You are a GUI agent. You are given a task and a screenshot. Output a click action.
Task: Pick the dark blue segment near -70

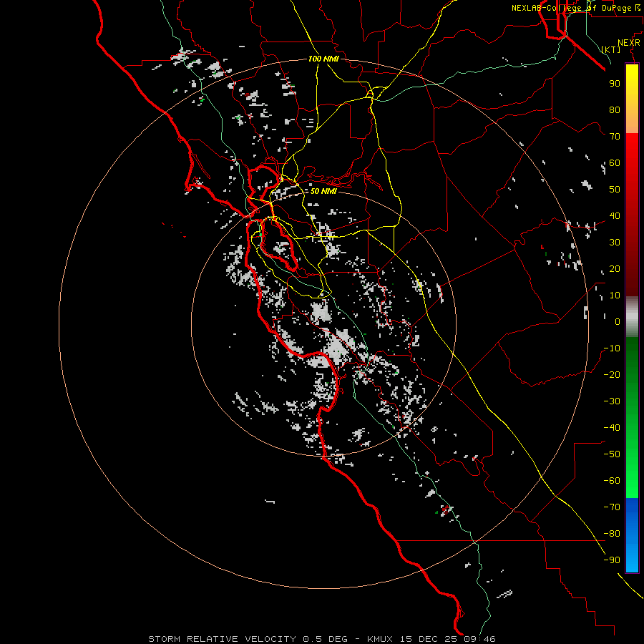632,507
